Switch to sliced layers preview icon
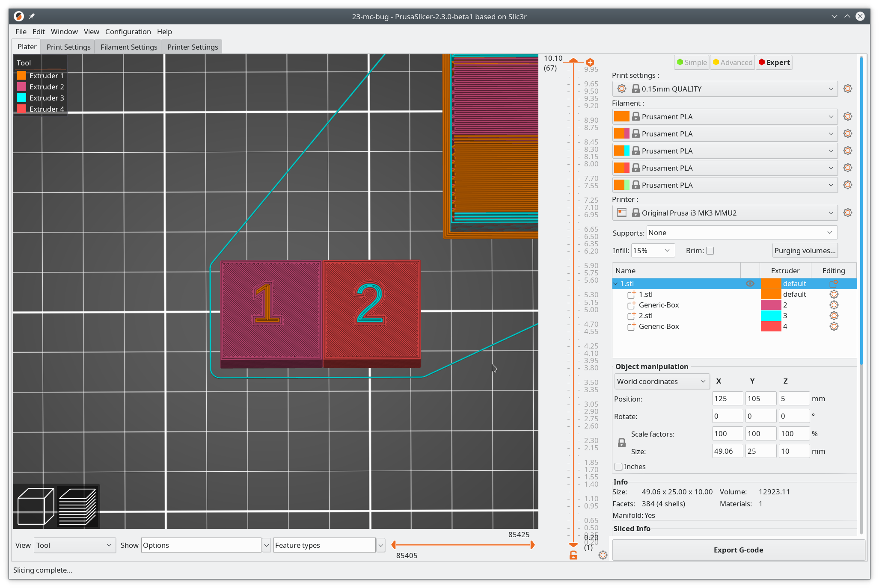 pyautogui.click(x=77, y=506)
